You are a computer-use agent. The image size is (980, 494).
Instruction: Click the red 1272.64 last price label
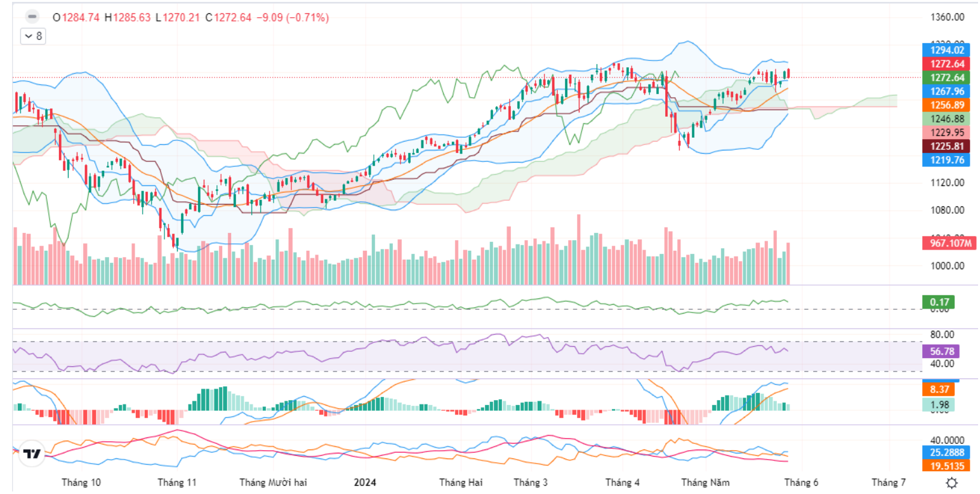(x=947, y=64)
